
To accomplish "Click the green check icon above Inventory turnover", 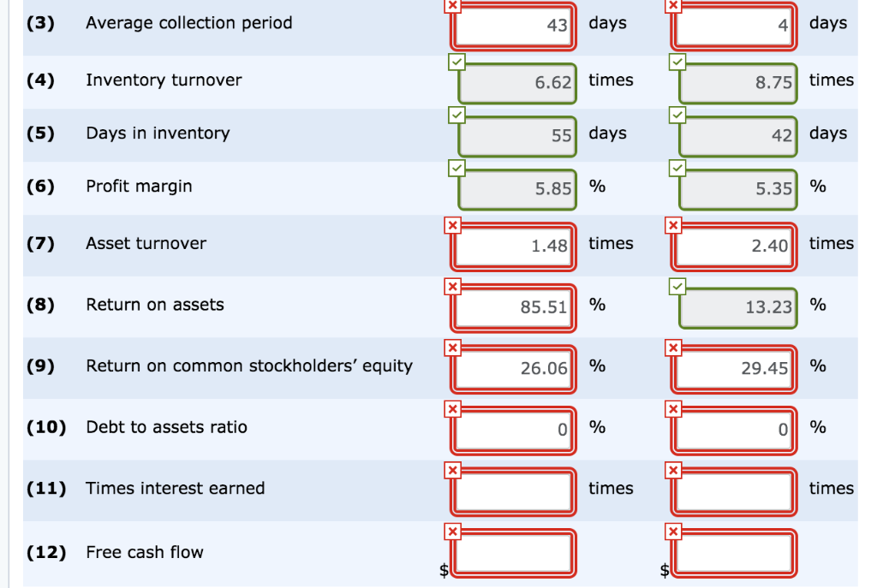I will [456, 61].
